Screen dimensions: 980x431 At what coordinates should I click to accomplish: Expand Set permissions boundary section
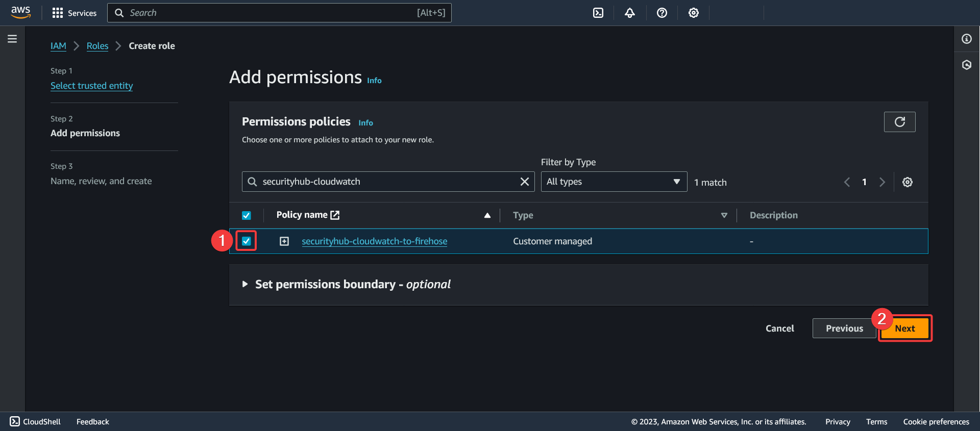(x=245, y=284)
